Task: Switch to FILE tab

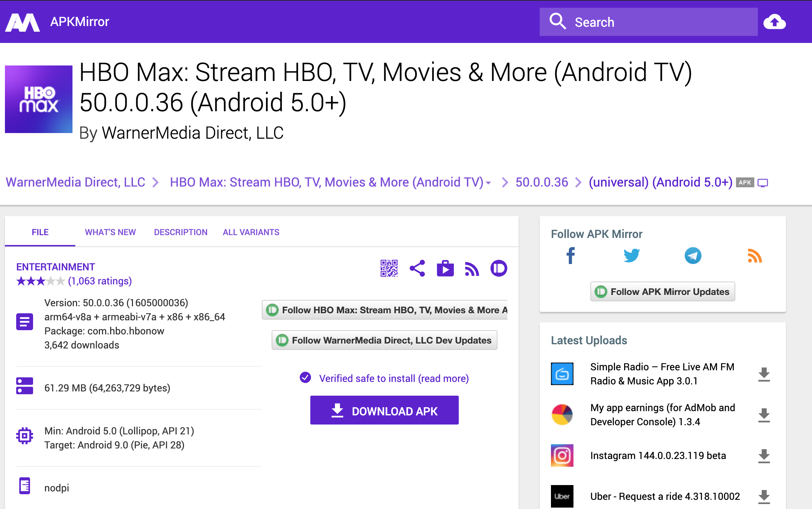Action: (40, 232)
